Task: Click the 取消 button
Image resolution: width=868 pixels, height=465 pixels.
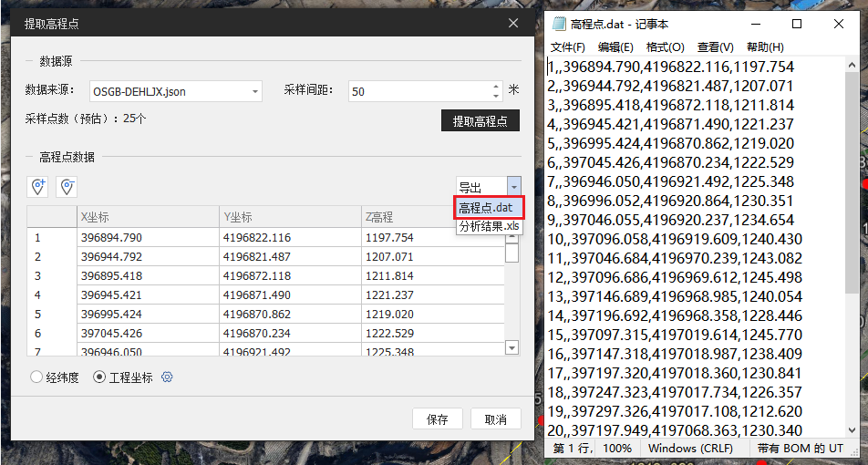Action: pos(495,419)
